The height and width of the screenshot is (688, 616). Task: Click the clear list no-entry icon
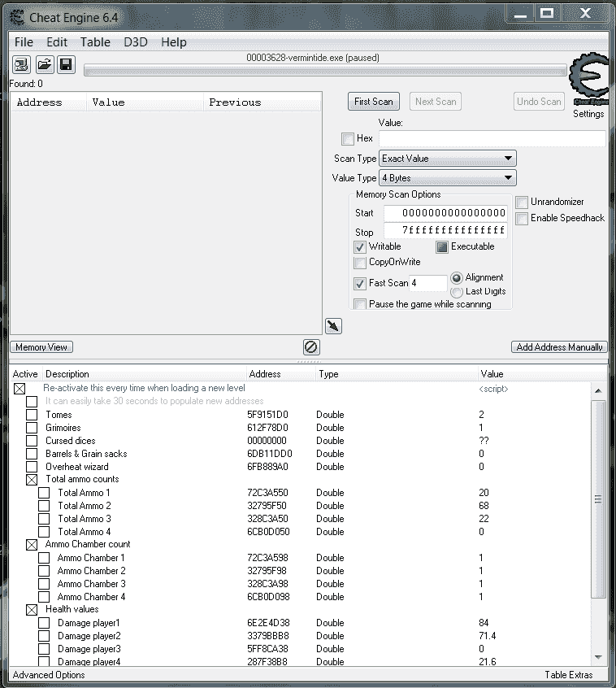pos(311,347)
